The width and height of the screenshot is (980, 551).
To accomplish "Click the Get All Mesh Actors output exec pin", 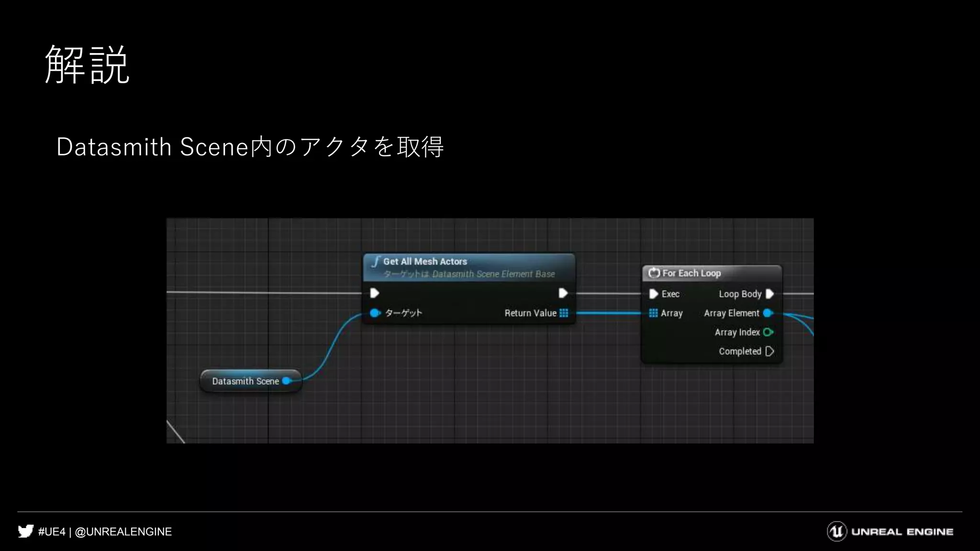I will [x=563, y=293].
